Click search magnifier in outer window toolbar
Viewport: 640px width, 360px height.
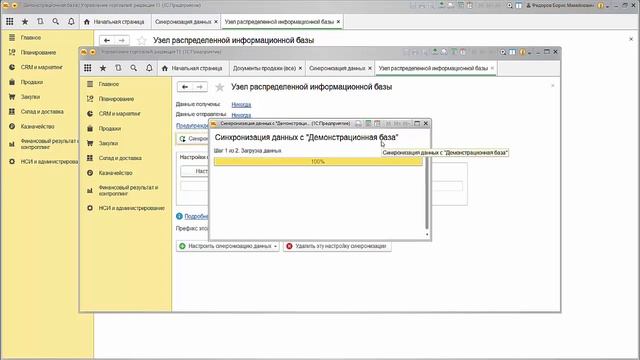pyautogui.click(x=56, y=22)
